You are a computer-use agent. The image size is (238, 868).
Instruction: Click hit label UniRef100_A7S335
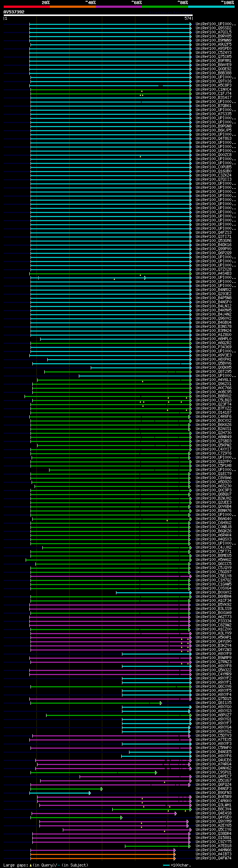pos(213,114)
